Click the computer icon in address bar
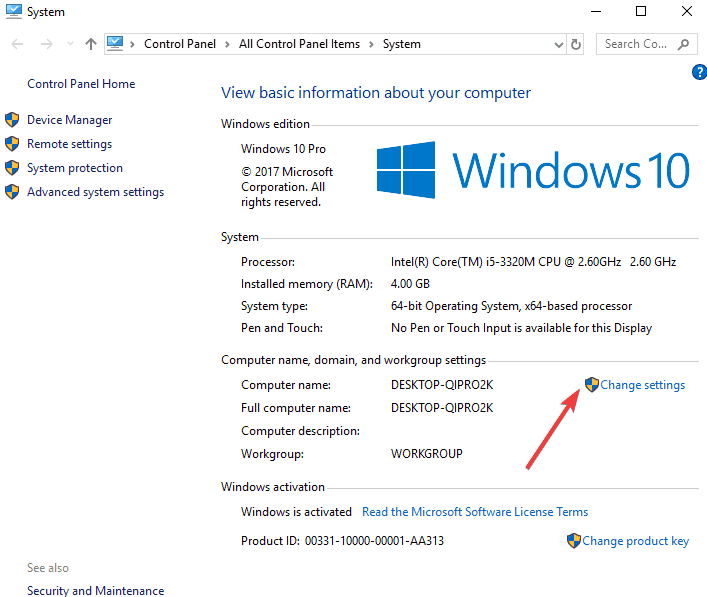This screenshot has height=597, width=707. click(115, 44)
